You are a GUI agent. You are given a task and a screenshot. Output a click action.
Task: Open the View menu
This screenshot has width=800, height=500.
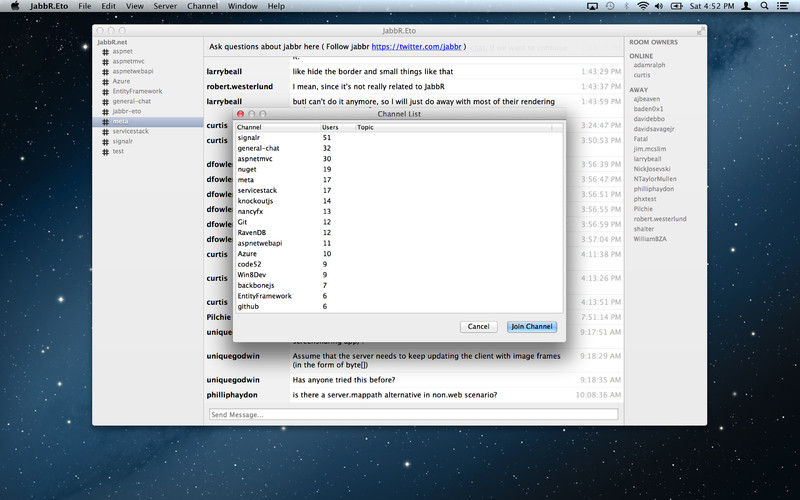tap(135, 6)
